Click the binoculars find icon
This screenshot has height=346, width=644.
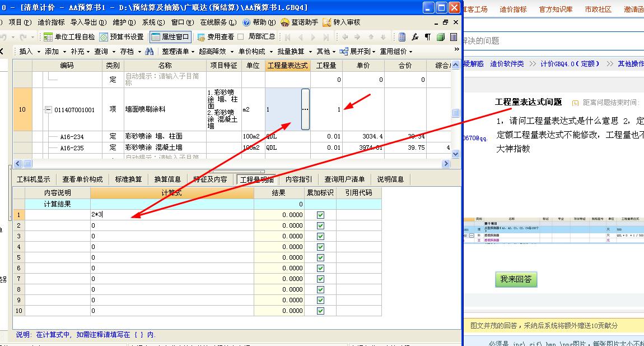[149, 52]
